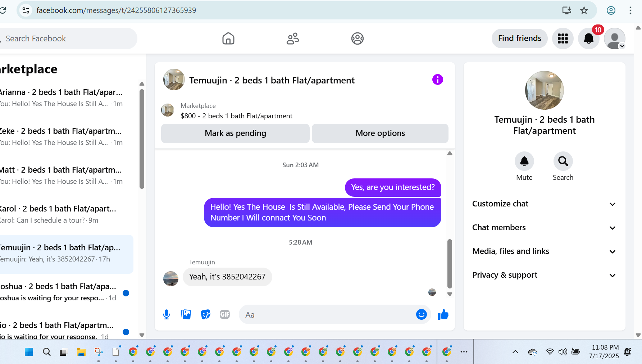Click the chat messages scrollbar thumb

tap(450, 264)
